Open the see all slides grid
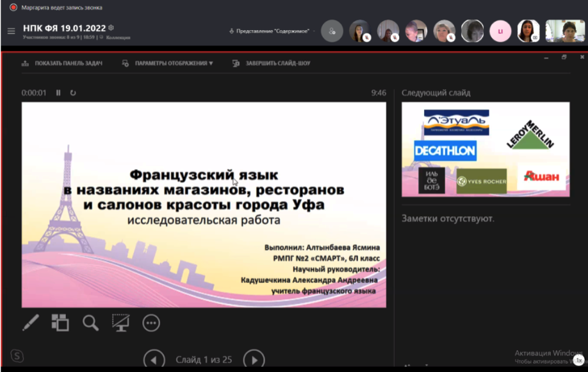The width and height of the screenshot is (588, 372). pyautogui.click(x=60, y=323)
